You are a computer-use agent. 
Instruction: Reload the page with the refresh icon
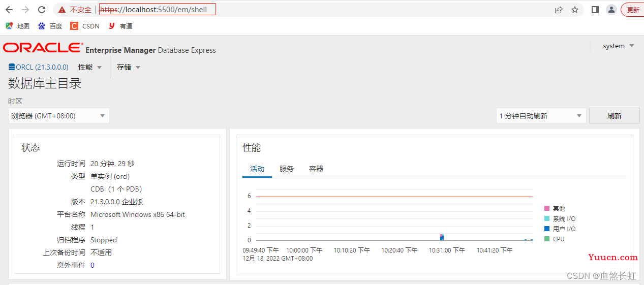pyautogui.click(x=42, y=10)
